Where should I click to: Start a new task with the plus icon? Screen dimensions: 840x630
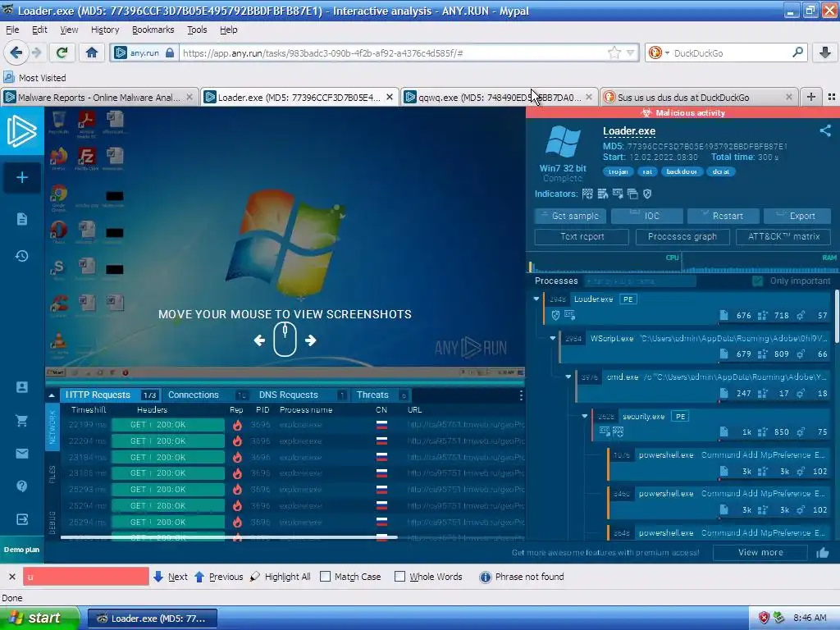point(22,177)
